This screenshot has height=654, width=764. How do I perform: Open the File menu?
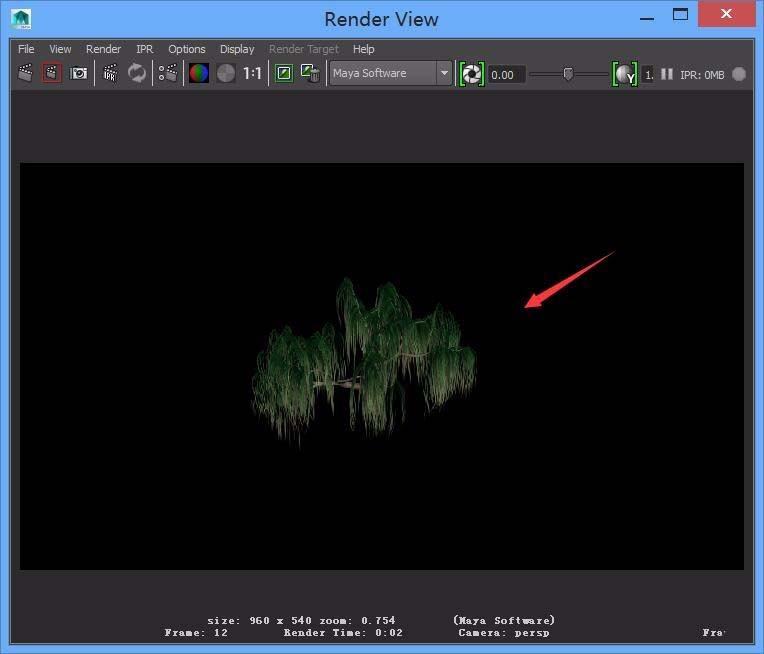[26, 49]
